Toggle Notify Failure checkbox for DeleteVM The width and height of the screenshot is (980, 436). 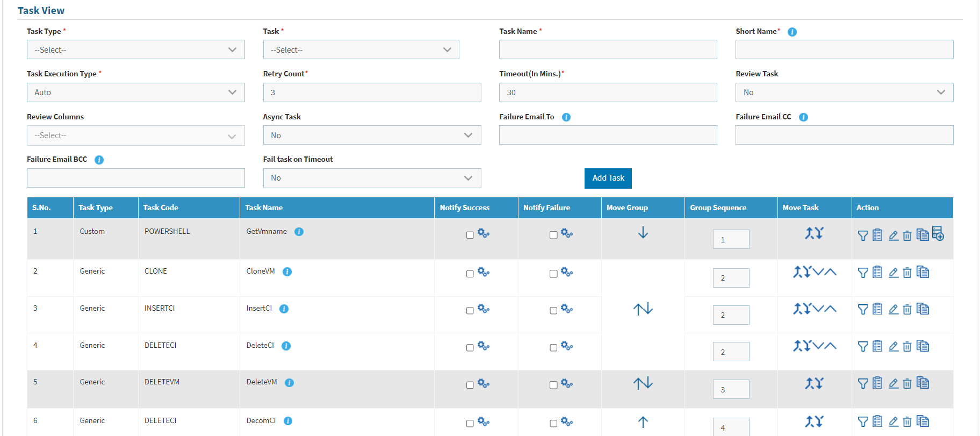pyautogui.click(x=553, y=385)
